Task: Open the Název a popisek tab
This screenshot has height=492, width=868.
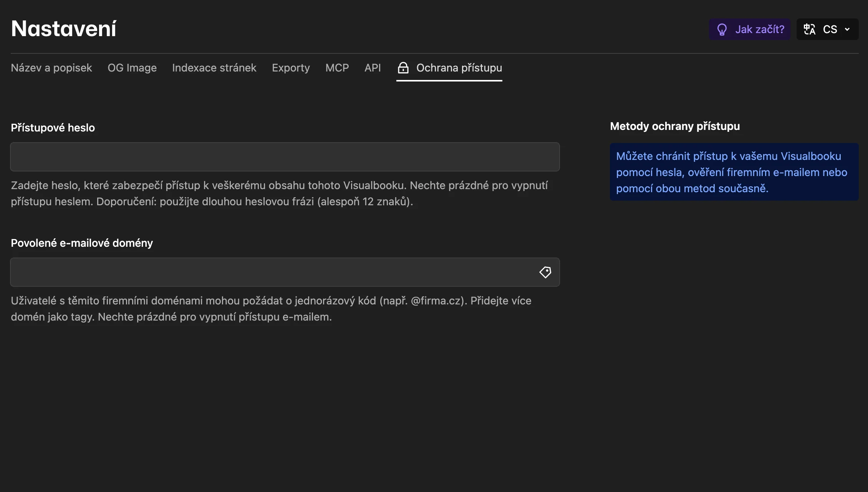Action: 51,68
